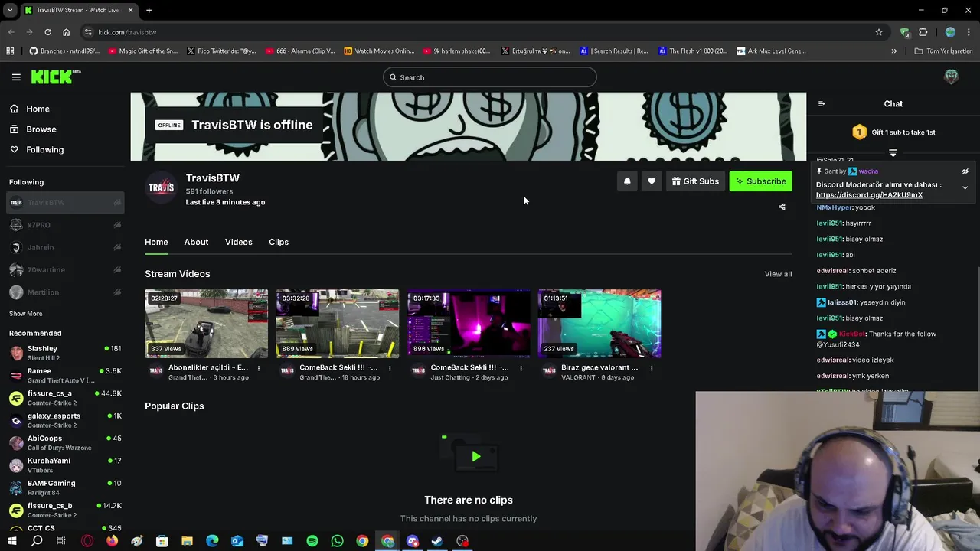Image resolution: width=980 pixels, height=551 pixels.
Task: Open 70wartime in the Following list
Action: (65, 269)
